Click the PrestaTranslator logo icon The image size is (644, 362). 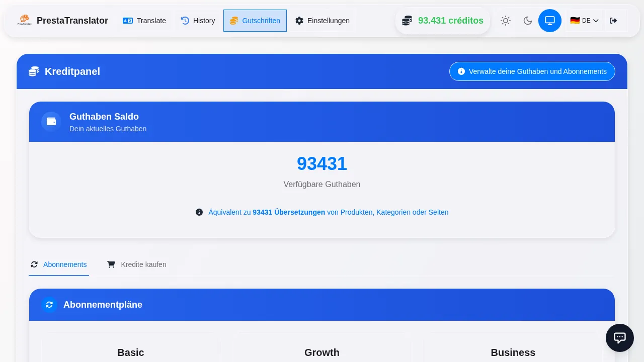[x=24, y=20]
